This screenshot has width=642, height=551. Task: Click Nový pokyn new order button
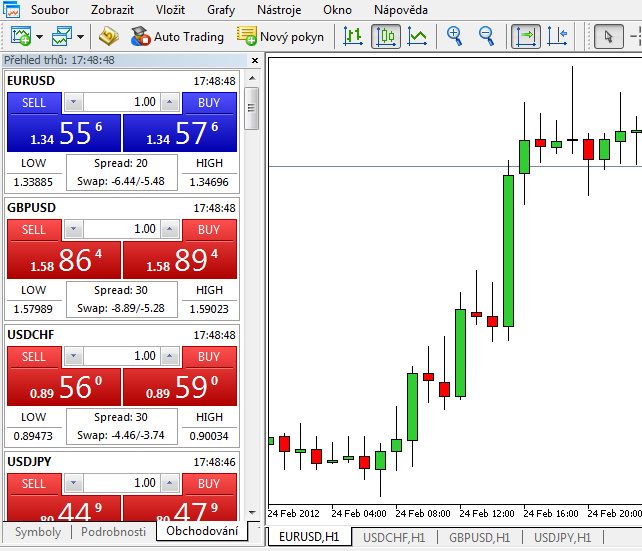click(x=280, y=37)
